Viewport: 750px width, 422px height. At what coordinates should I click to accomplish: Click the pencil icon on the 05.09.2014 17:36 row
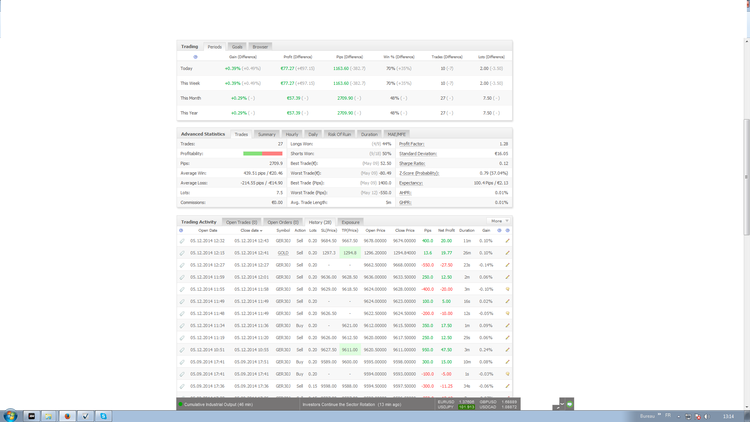click(x=507, y=386)
